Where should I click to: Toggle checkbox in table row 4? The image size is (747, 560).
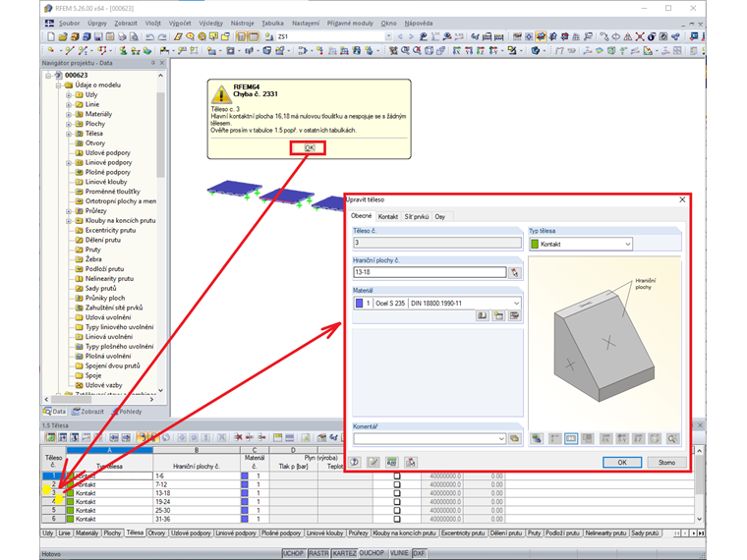(x=397, y=501)
